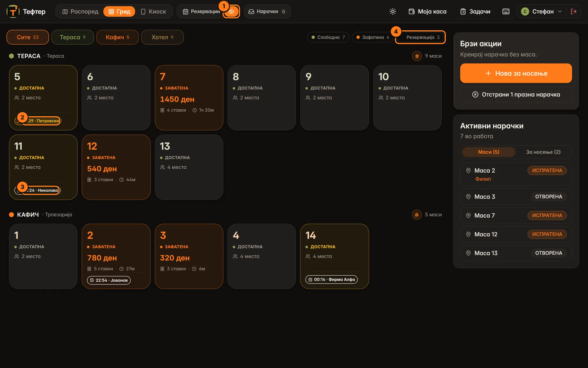The width and height of the screenshot is (588, 368).
Task: Click reservation chip Николова on table 11
Action: pos(38,190)
